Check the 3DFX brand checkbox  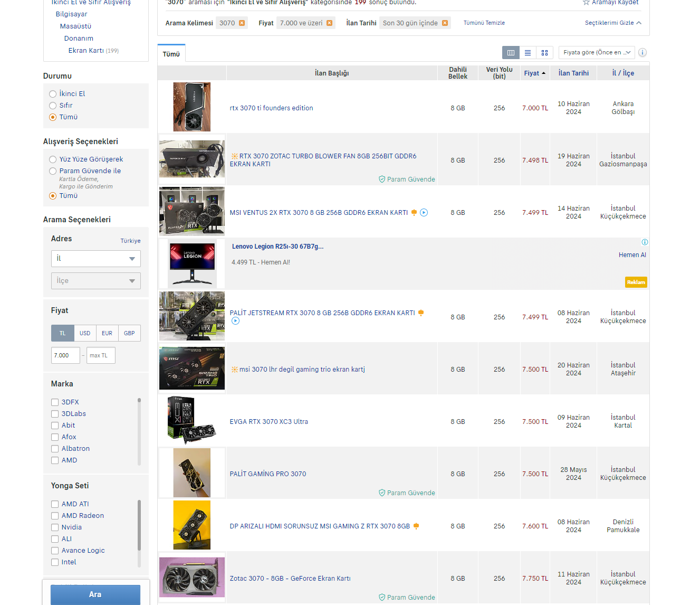point(55,402)
